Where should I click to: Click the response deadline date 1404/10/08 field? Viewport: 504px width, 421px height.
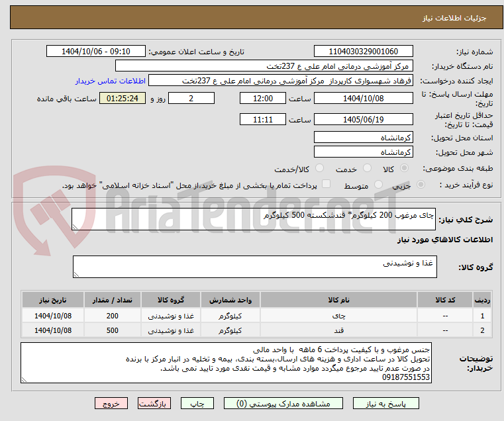(363, 99)
